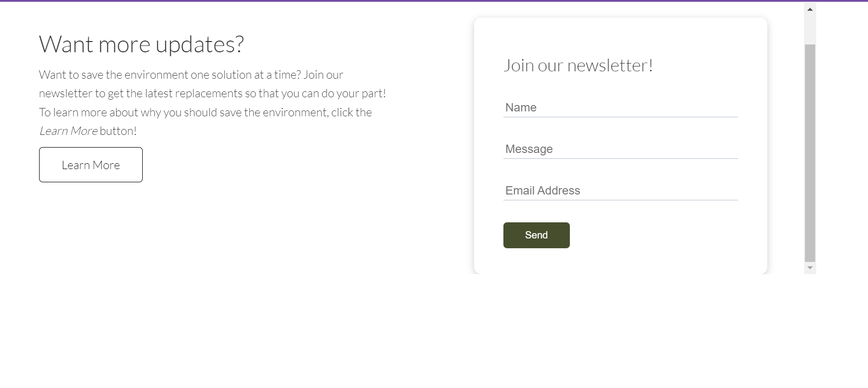
Task: Click the italic 'Learn More' text in paragraph
Action: [68, 131]
